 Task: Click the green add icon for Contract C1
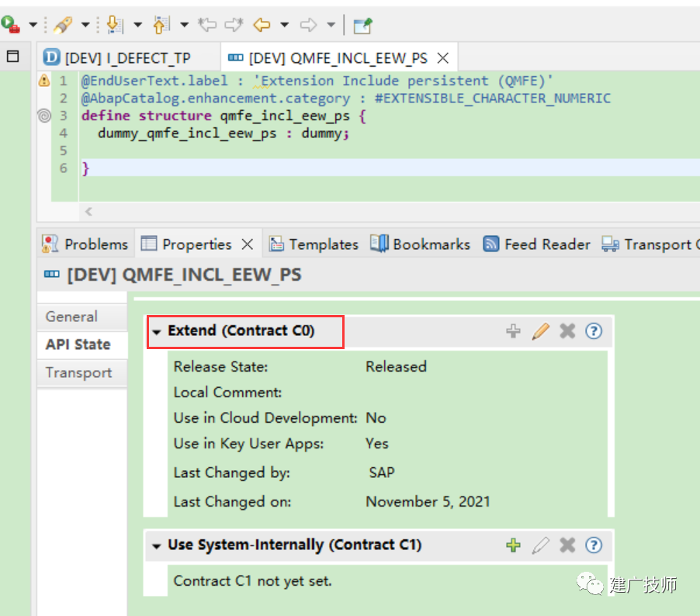point(513,545)
